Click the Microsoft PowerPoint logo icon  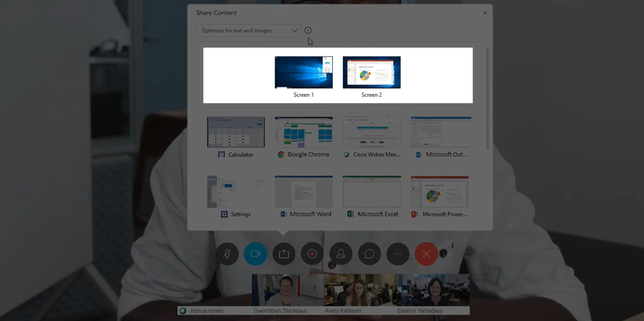click(414, 214)
